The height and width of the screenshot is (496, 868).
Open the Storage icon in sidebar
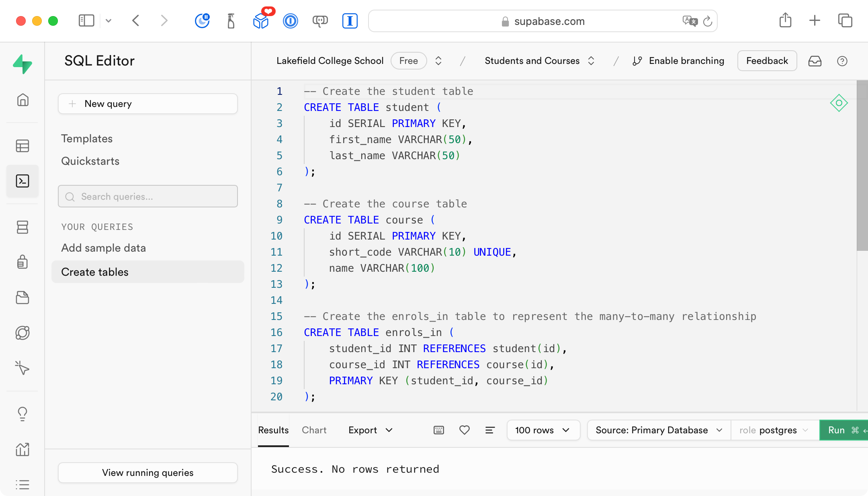click(23, 297)
